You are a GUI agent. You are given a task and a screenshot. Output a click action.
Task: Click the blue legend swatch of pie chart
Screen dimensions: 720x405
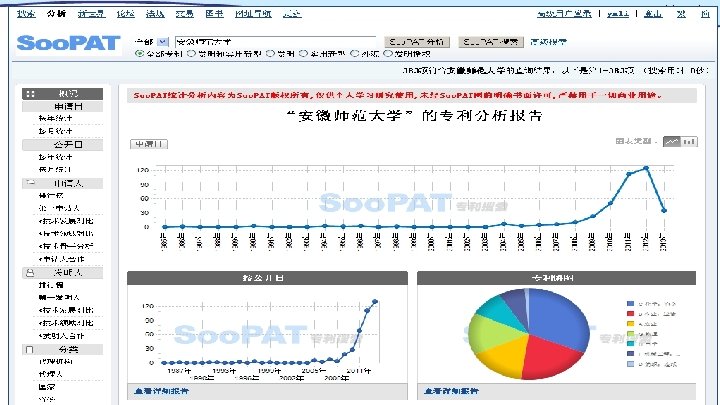coord(630,304)
